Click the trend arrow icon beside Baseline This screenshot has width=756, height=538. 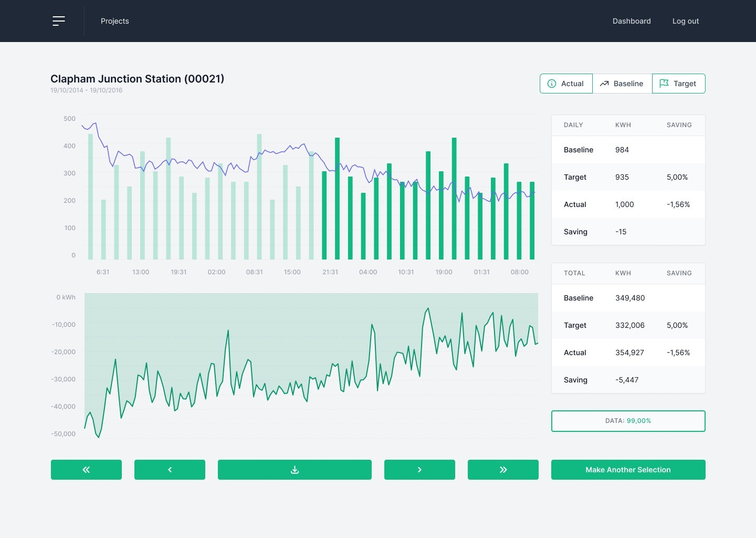click(x=604, y=84)
